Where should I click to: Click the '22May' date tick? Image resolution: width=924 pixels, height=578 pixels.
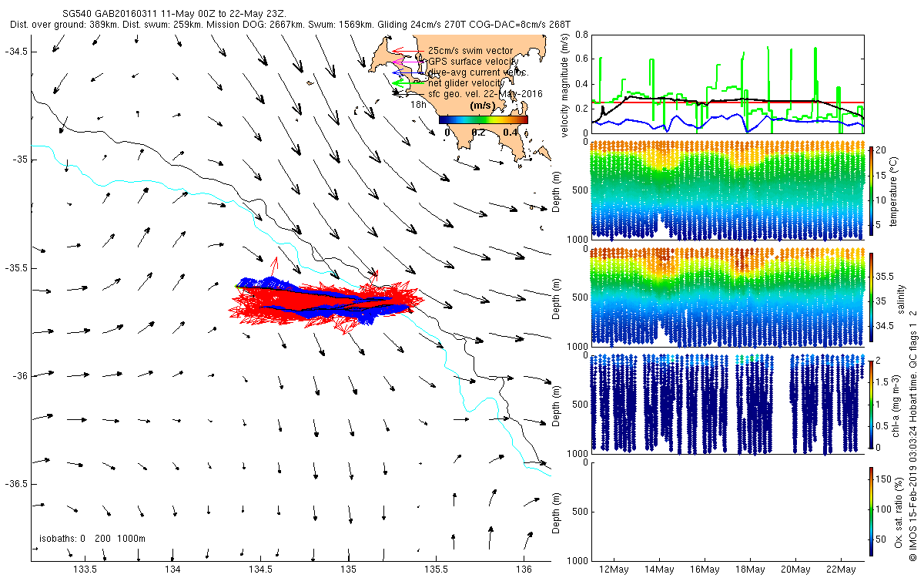(841, 570)
